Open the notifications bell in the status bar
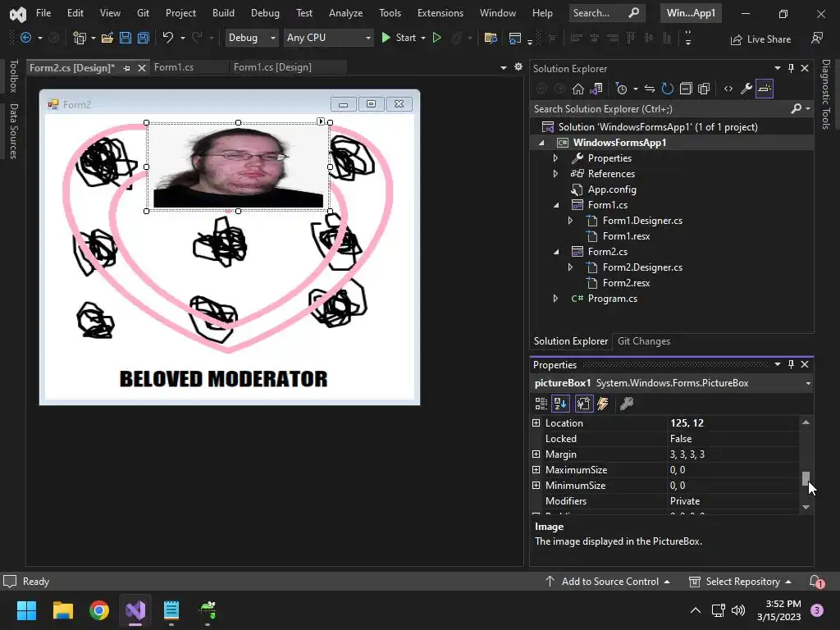840x630 pixels. (816, 582)
